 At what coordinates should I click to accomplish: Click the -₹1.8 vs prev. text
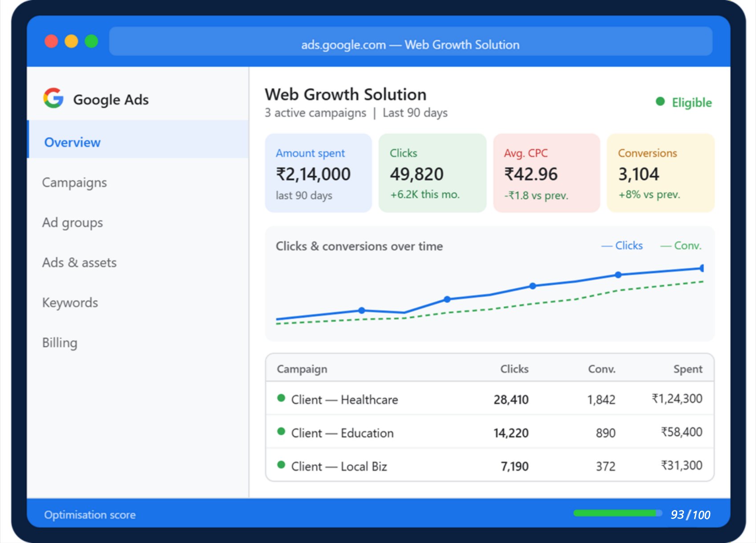[x=536, y=195]
